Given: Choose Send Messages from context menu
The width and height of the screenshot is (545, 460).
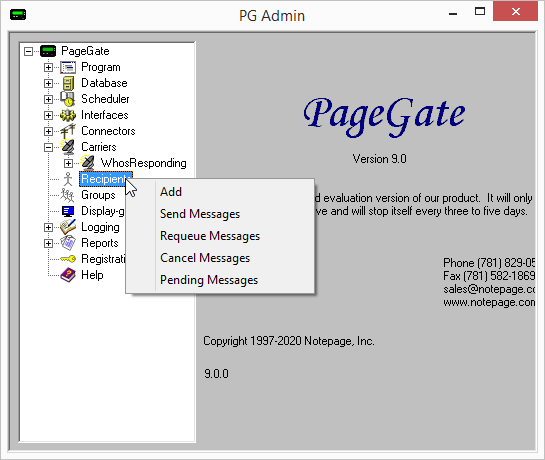Looking at the screenshot, I should [220, 214].
